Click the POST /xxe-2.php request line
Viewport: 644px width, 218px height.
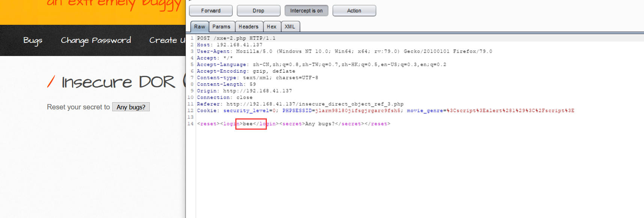tap(236, 38)
